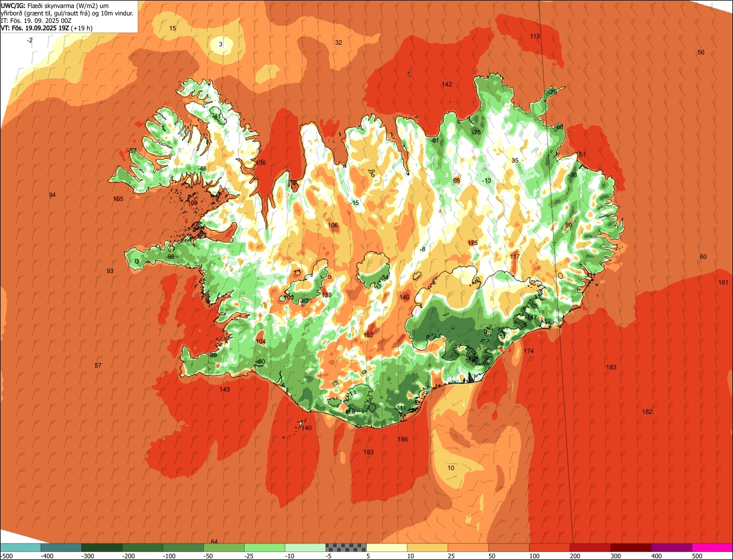Click the legend swatch between 5 and 10

click(x=387, y=547)
